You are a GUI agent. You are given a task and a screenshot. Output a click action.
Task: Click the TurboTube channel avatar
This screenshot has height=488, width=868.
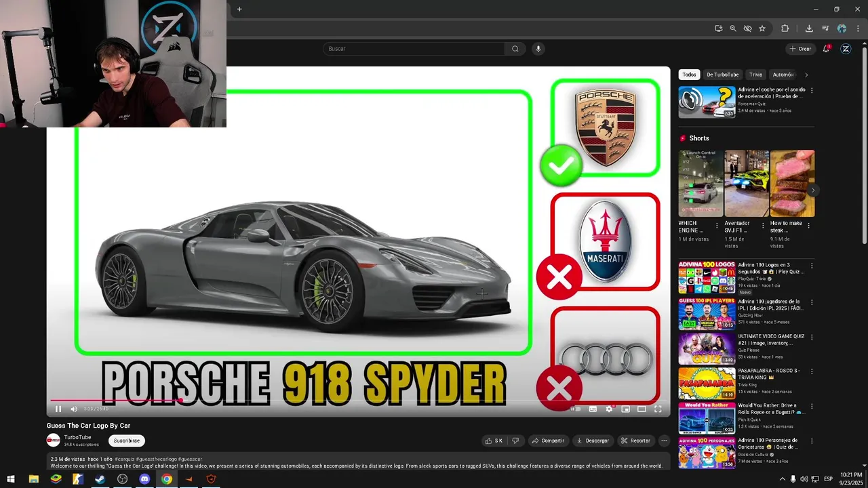(53, 441)
